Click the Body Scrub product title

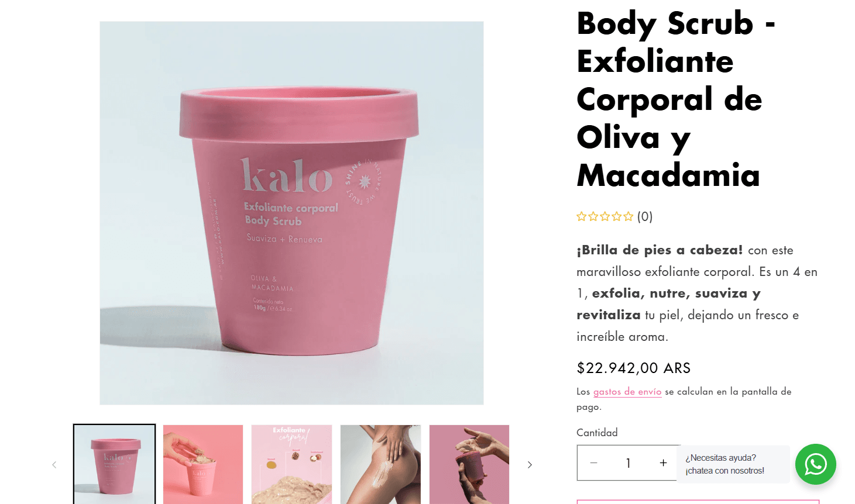coord(676,99)
